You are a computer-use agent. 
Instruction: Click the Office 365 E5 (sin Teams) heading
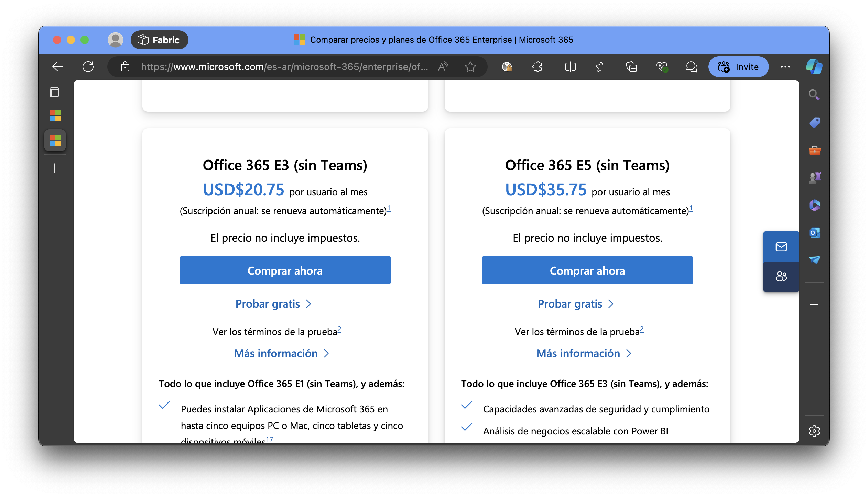587,165
